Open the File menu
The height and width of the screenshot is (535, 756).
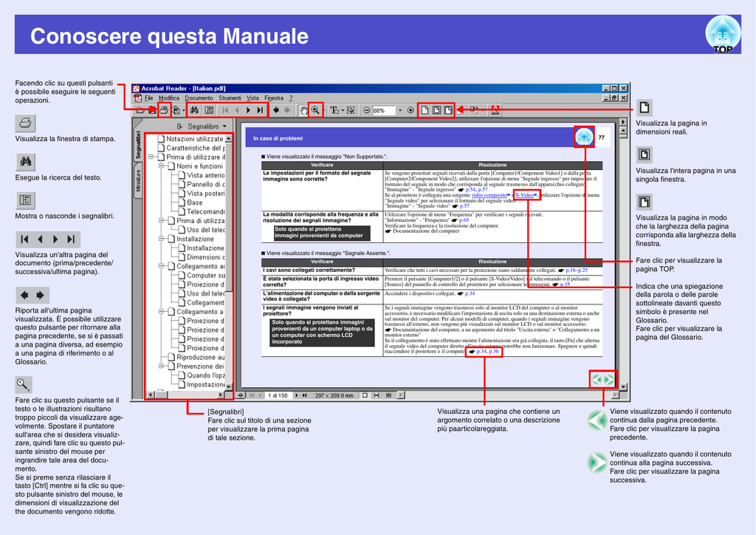tap(148, 98)
